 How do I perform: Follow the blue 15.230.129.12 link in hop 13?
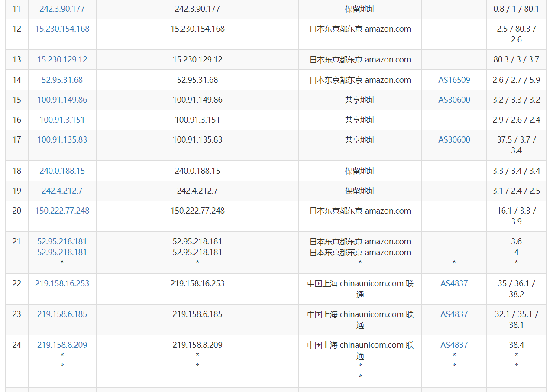click(62, 59)
